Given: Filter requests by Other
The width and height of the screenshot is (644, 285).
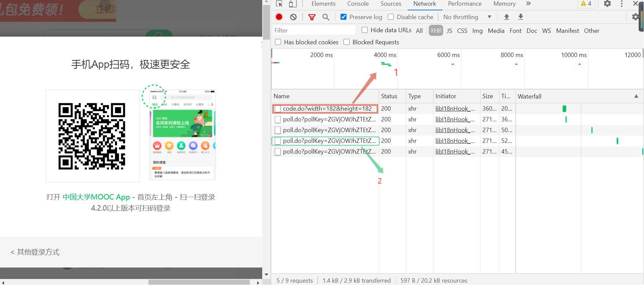Looking at the screenshot, I should point(592,31).
